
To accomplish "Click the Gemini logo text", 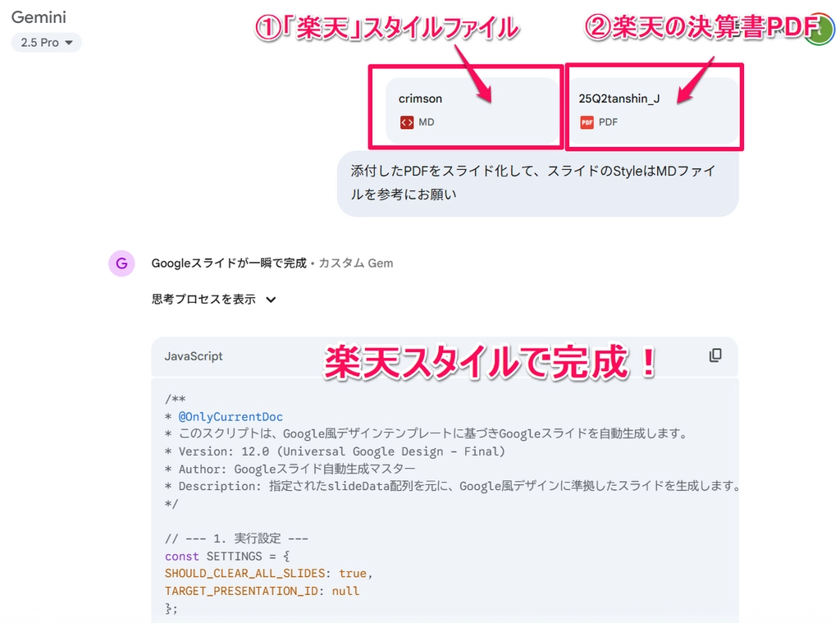I will 39,17.
